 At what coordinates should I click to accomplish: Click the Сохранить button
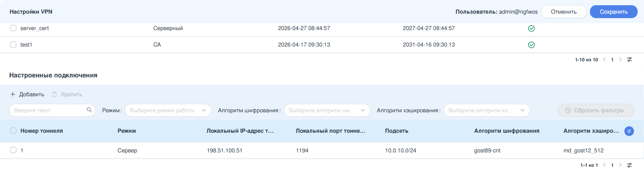pyautogui.click(x=614, y=12)
